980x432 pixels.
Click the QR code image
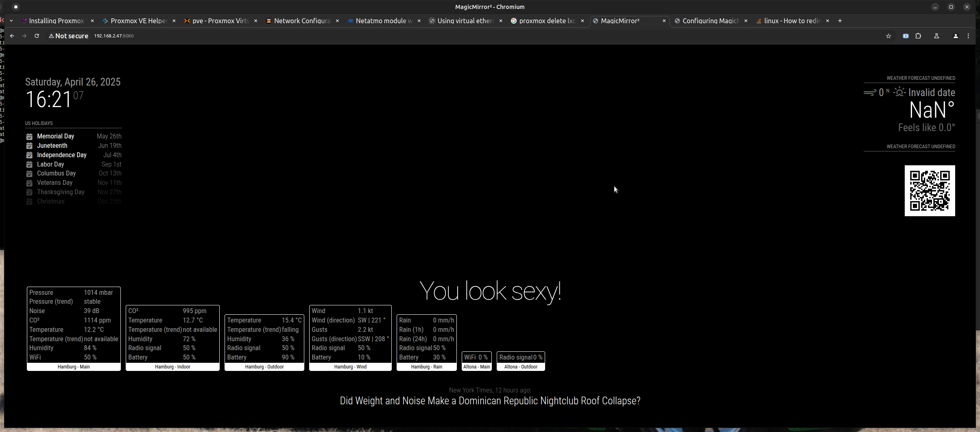pyautogui.click(x=930, y=191)
